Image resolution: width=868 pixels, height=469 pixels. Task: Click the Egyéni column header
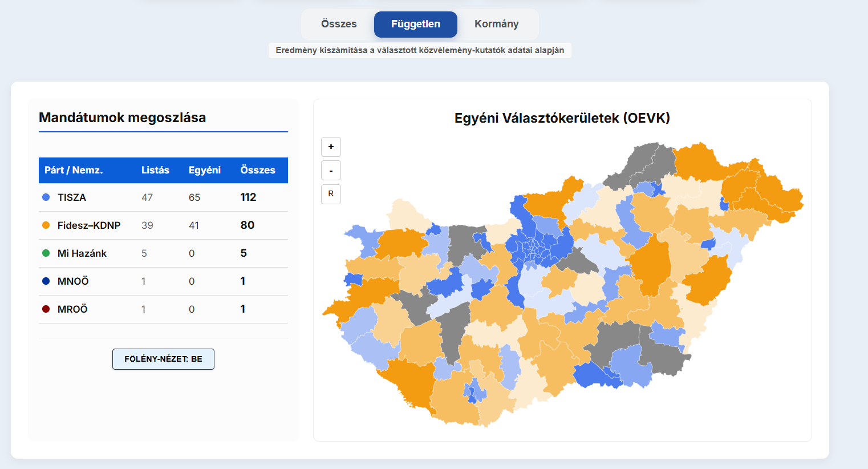tap(204, 170)
